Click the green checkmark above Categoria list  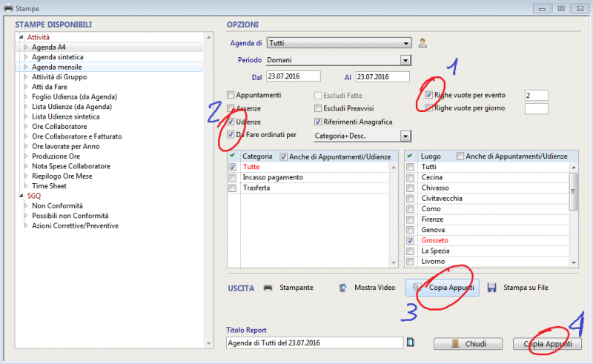click(233, 156)
